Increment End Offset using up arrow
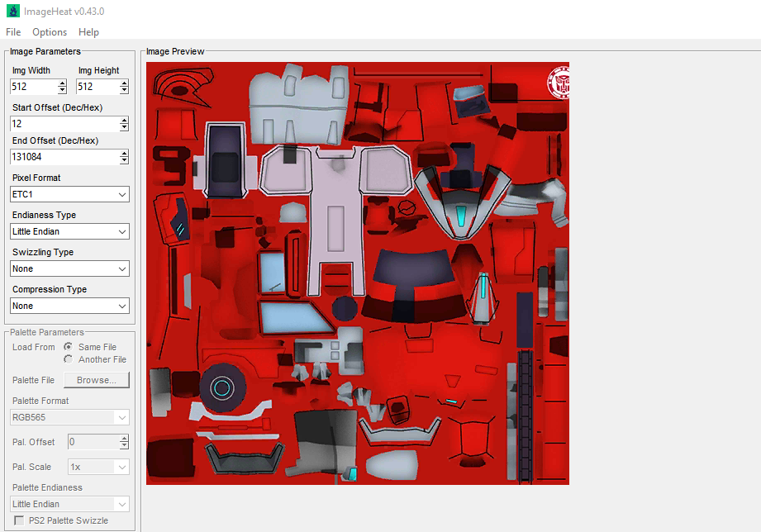This screenshot has width=761, height=532. tap(124, 154)
